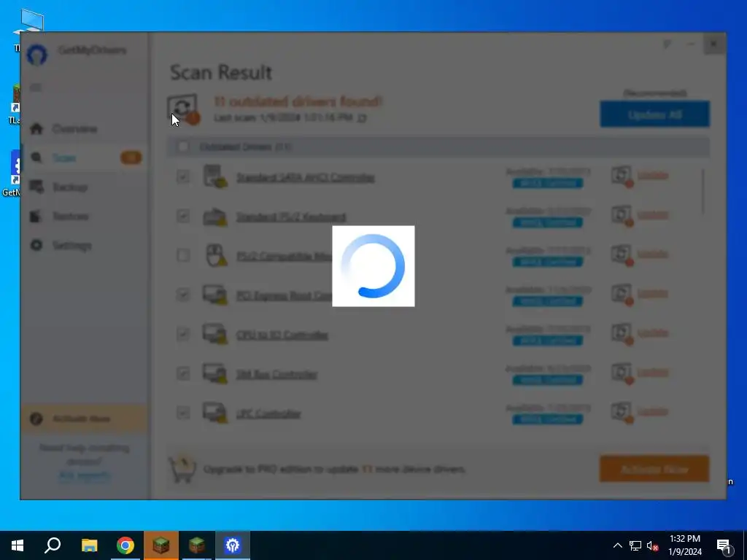
Task: Open the Standard SATA AHCI Controller link
Action: click(x=306, y=178)
